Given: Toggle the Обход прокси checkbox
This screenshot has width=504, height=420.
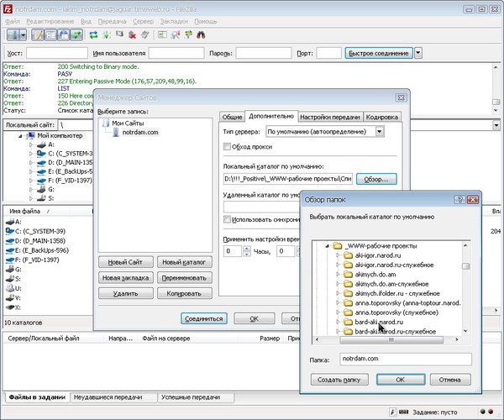Looking at the screenshot, I should point(227,146).
